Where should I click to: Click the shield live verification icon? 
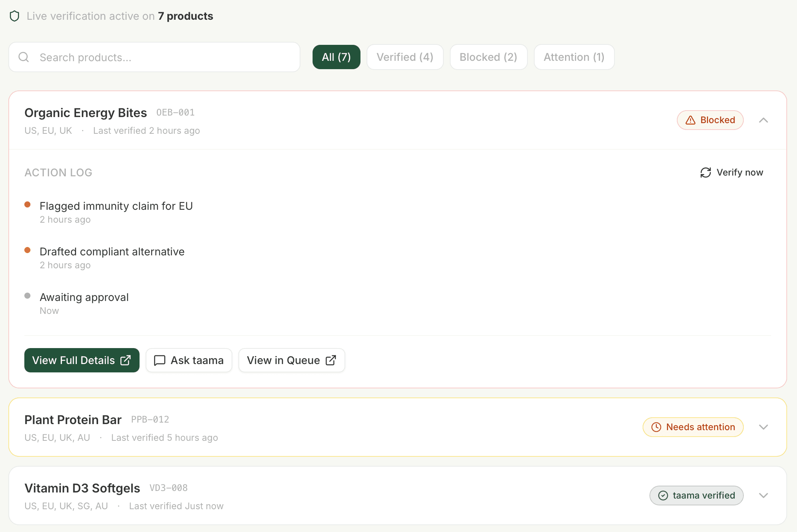tap(14, 16)
